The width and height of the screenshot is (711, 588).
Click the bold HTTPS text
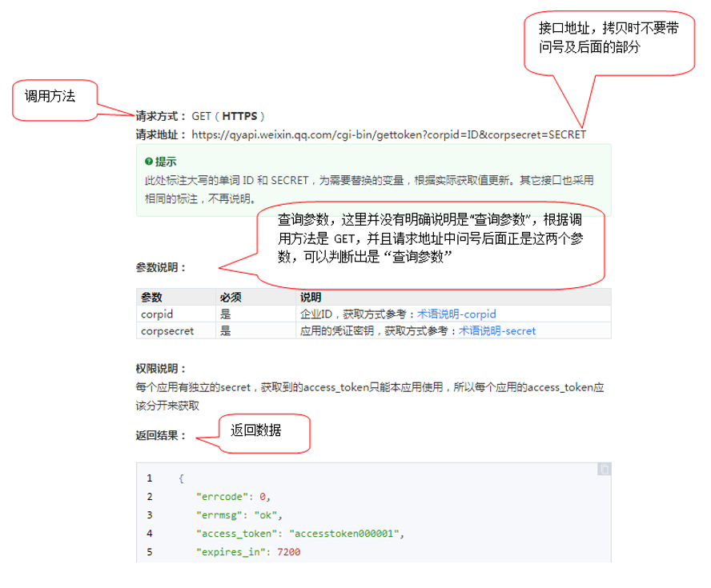[239, 116]
